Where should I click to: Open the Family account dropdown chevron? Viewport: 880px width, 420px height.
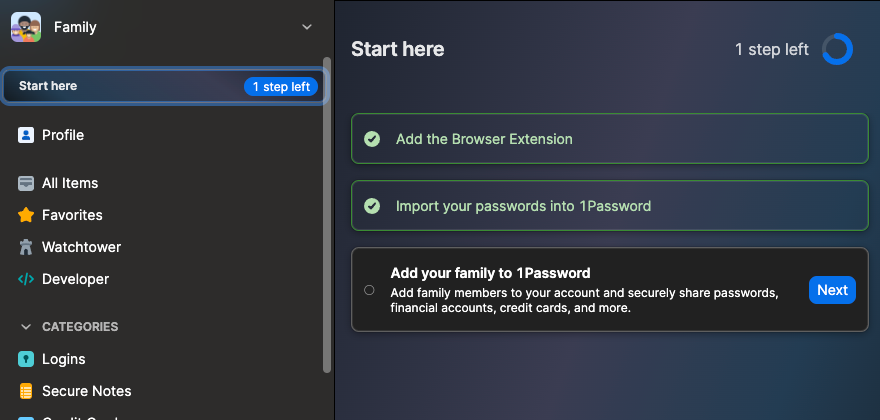point(307,27)
